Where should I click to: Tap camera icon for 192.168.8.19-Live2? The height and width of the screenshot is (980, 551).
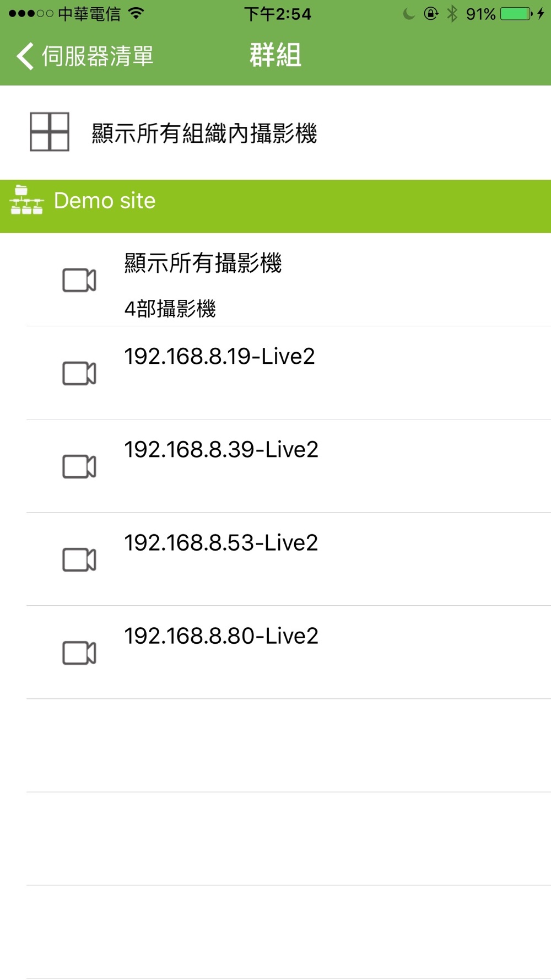(79, 374)
